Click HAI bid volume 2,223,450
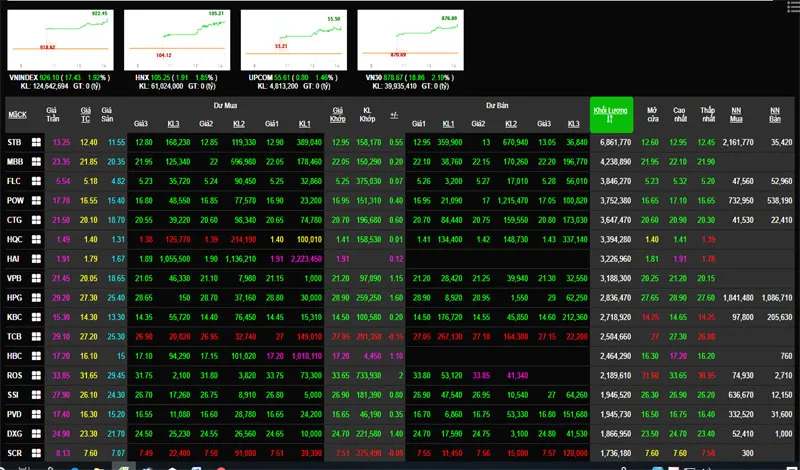 [x=306, y=259]
